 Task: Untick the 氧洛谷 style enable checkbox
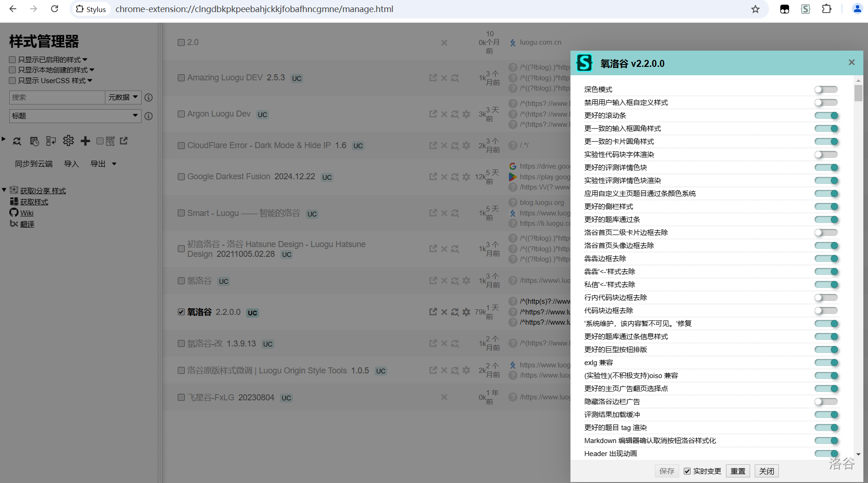(x=181, y=312)
